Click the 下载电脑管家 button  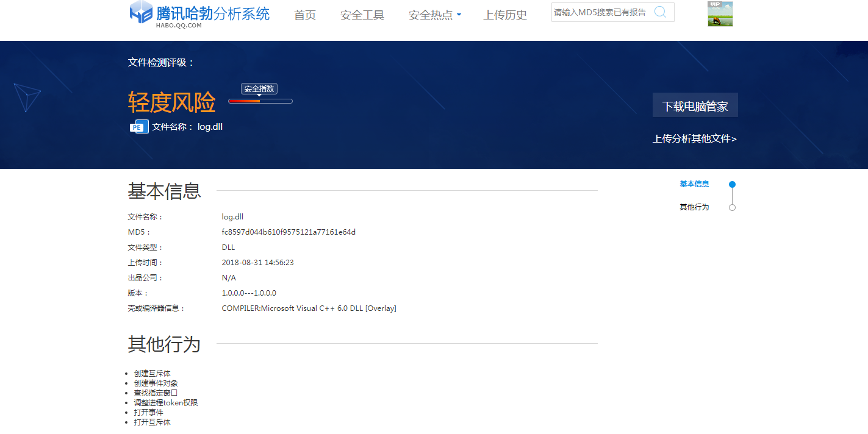(695, 105)
